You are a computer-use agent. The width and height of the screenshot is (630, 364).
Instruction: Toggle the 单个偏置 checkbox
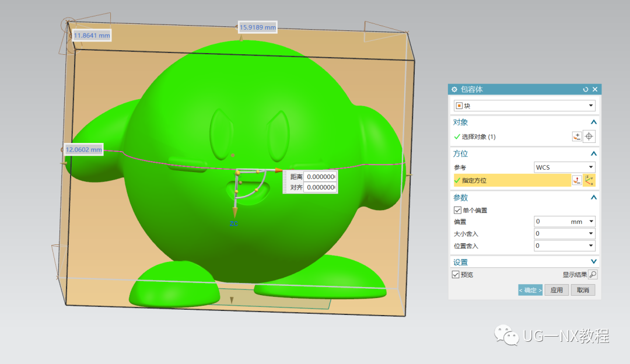point(457,210)
